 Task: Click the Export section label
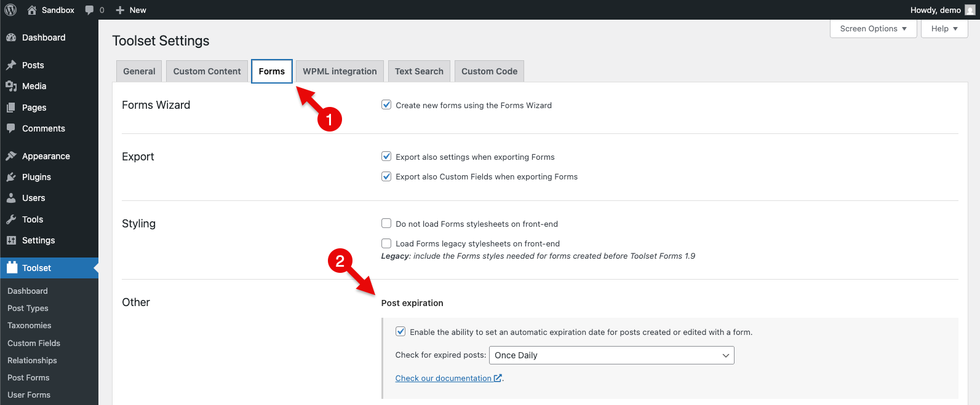pos(138,157)
